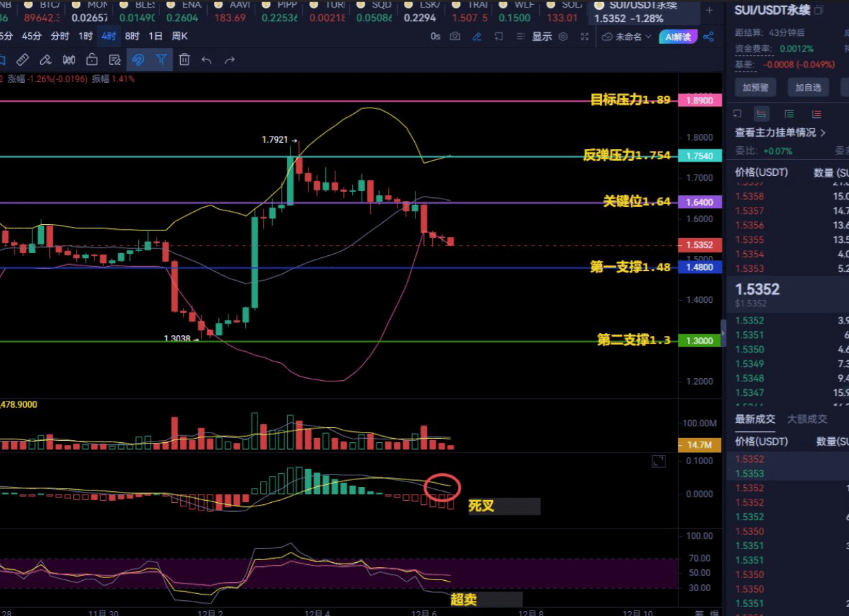
Task: Expand 查看主力挂单情况 details
Action: click(781, 132)
